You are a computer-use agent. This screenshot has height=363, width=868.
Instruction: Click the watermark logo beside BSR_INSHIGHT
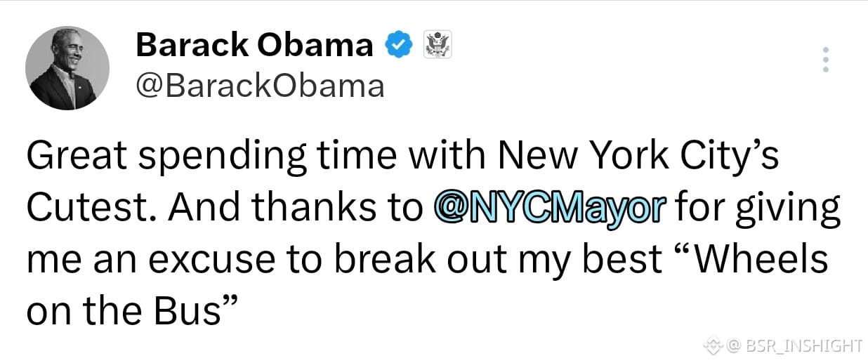pos(714,345)
